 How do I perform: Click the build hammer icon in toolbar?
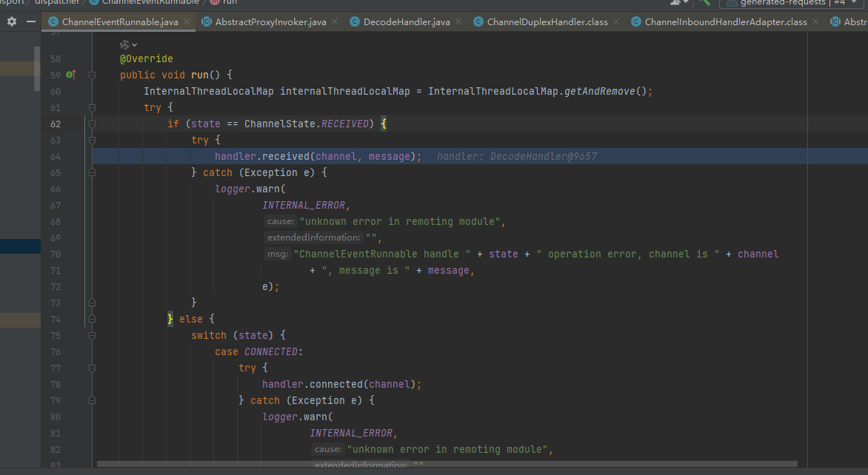click(x=704, y=2)
